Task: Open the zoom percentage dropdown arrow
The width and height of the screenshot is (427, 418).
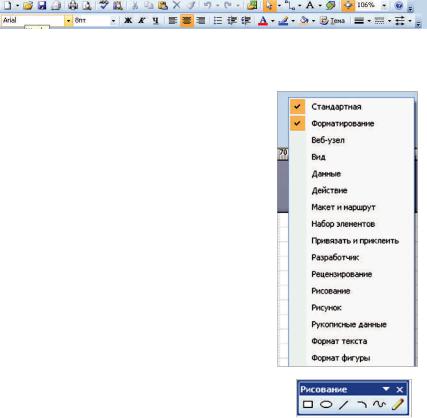Action: point(384,5)
